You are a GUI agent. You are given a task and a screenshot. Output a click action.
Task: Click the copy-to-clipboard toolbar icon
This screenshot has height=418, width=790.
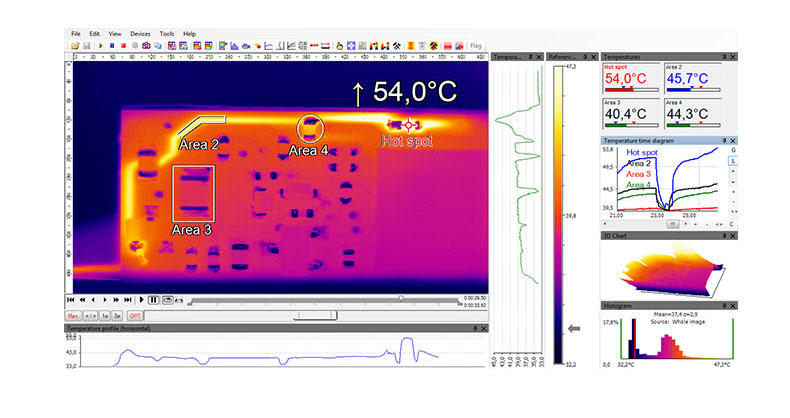158,46
